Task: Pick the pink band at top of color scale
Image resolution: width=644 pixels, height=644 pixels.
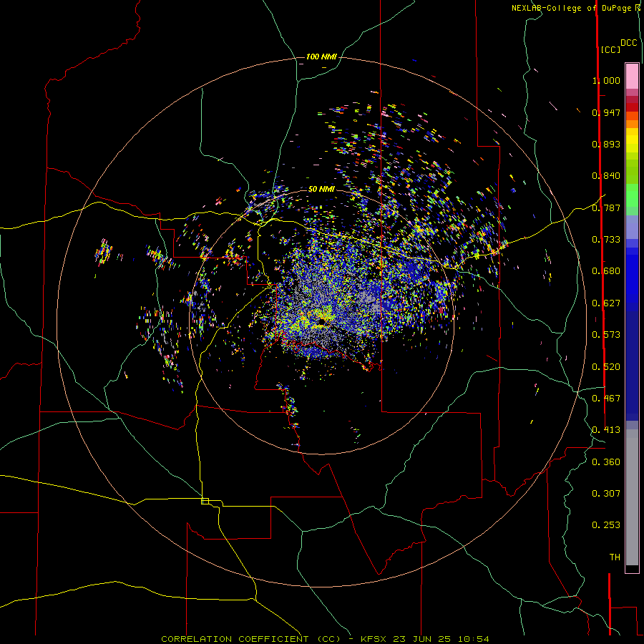Action: click(x=632, y=76)
